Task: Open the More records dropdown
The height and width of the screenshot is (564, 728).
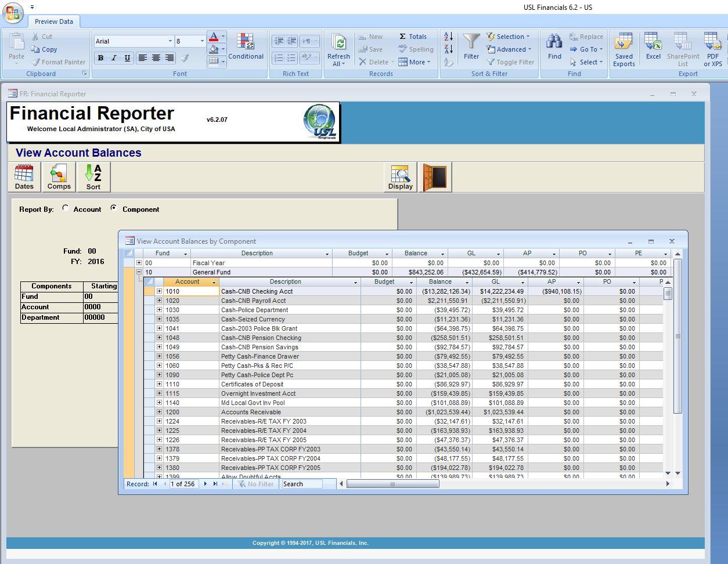Action: tap(415, 62)
